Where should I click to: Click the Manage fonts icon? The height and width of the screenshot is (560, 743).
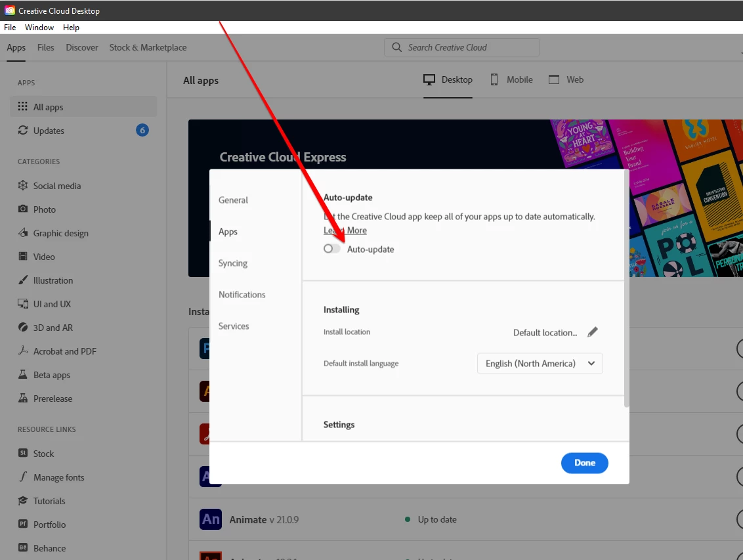click(22, 477)
